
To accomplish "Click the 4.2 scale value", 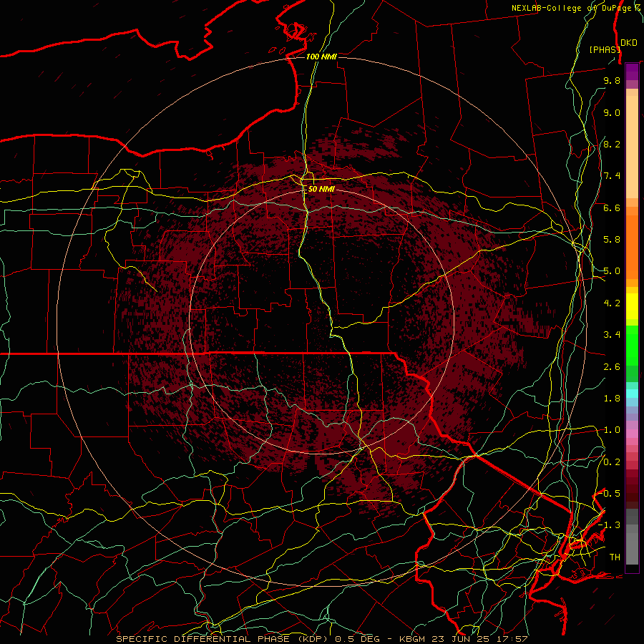I will tap(612, 303).
